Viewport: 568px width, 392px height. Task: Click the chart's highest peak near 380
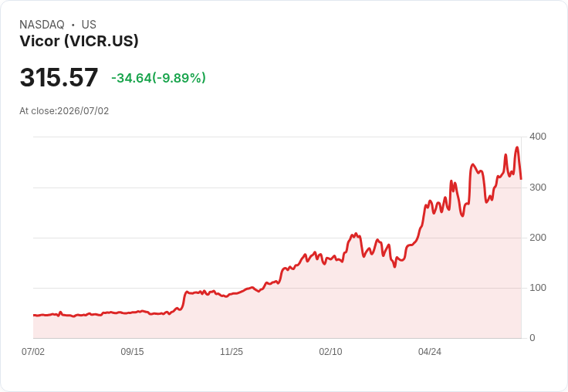click(517, 147)
